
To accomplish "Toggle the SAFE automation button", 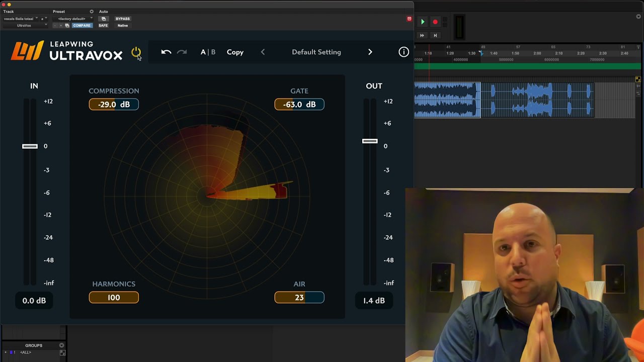I will tap(103, 25).
